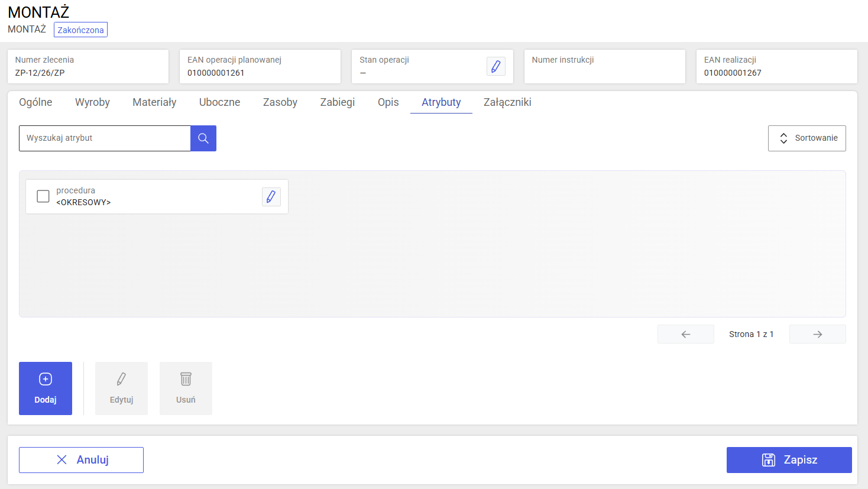Click the Zakończona status badge
Viewport: 868px width, 489px height.
tap(80, 30)
